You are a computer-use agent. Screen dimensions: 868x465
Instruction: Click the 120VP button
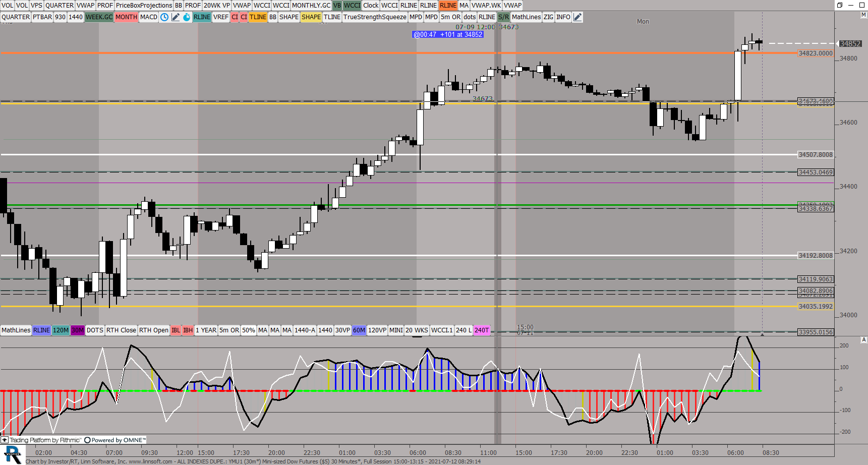(377, 330)
